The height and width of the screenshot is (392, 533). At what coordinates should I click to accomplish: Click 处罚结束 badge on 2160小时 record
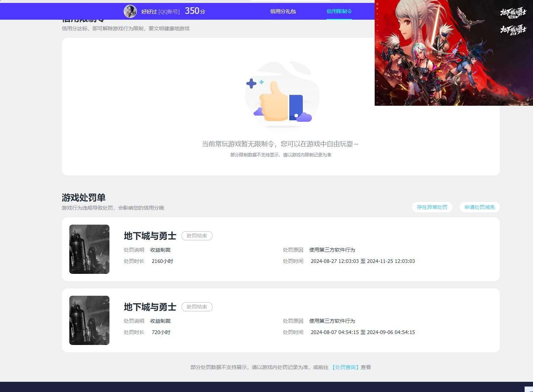point(197,236)
